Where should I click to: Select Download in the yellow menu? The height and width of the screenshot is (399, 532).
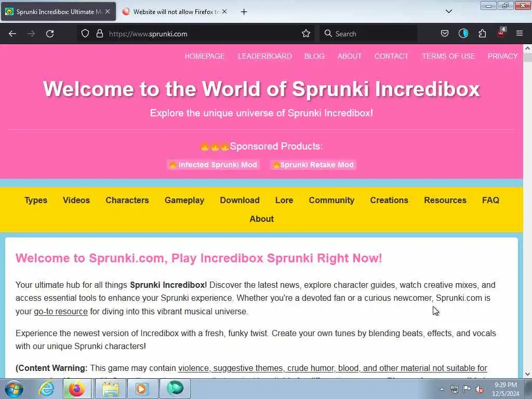click(240, 200)
